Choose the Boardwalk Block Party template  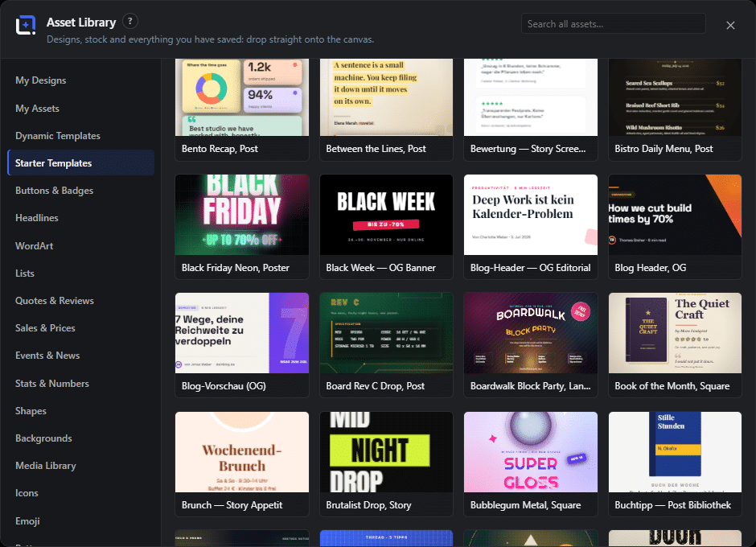click(530, 345)
